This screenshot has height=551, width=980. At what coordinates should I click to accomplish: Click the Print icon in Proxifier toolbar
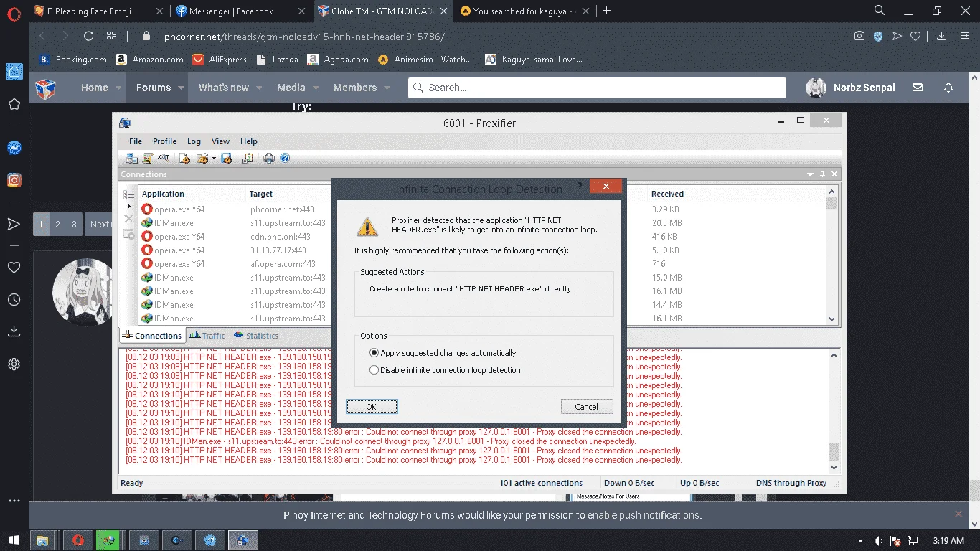269,159
